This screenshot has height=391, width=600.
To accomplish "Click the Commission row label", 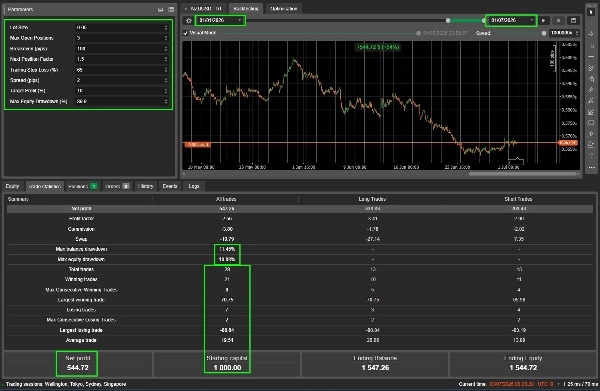I will [x=81, y=229].
